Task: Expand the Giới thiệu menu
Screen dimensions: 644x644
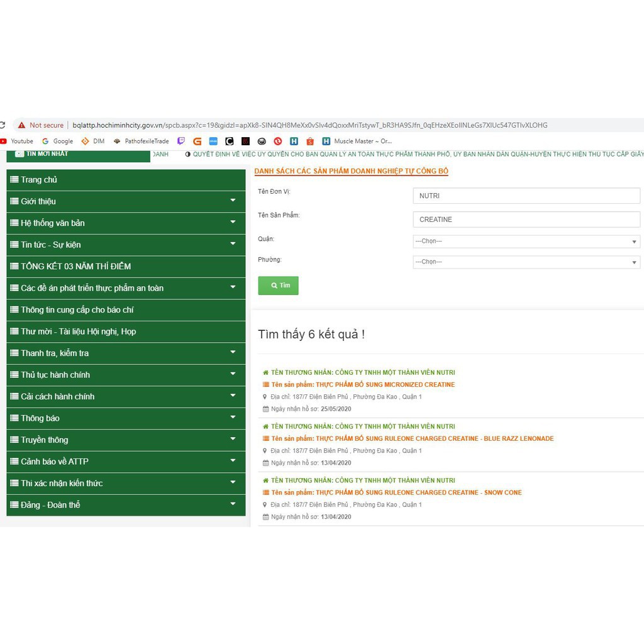Action: pos(126,201)
